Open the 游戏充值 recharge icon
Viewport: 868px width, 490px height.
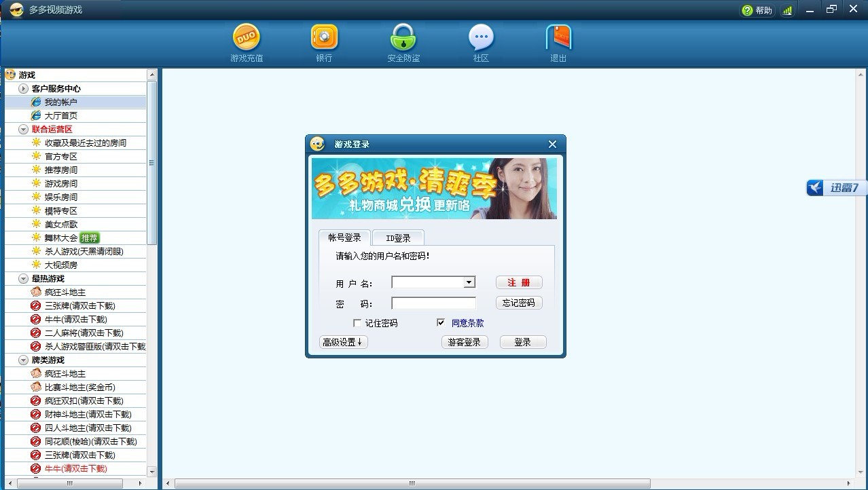pos(246,38)
